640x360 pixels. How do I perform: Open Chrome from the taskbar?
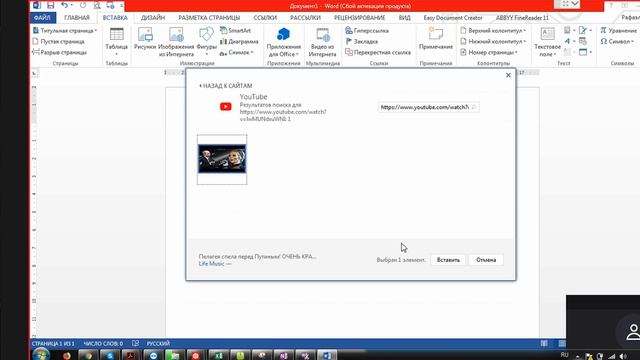(x=88, y=356)
